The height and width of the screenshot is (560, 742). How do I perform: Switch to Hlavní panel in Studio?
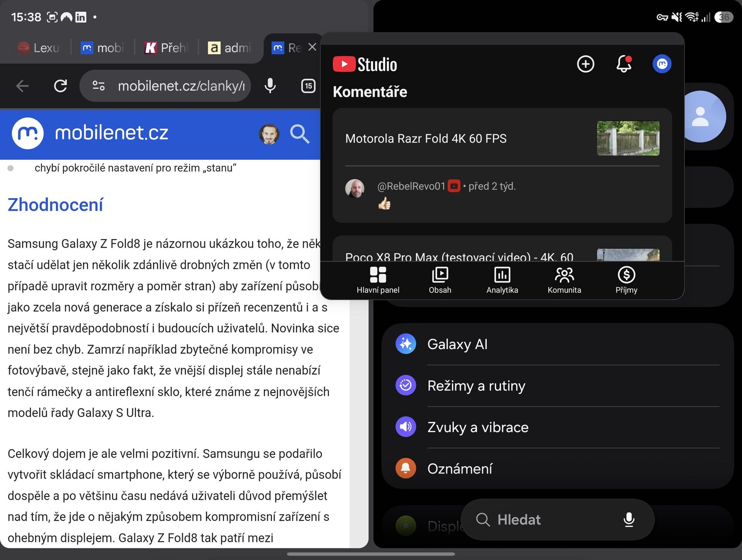pos(378,280)
